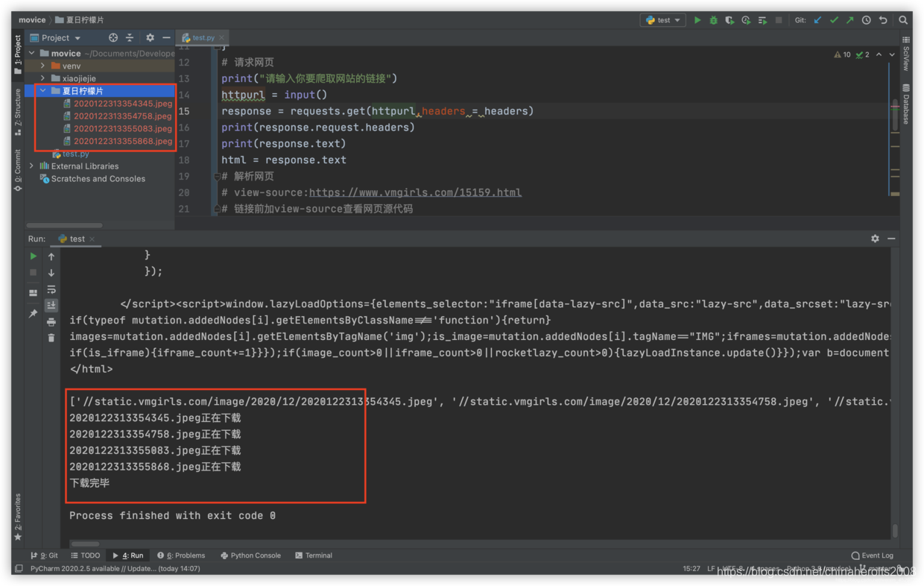Image resolution: width=924 pixels, height=586 pixels.
Task: Push commits with green Git arrow
Action: pyautogui.click(x=850, y=20)
